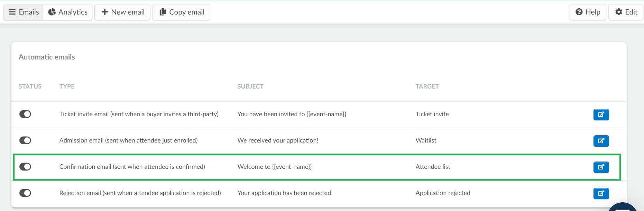Screen dimensions: 644x211
Task: Disable the Confirmation email status switch
Action: pos(25,167)
